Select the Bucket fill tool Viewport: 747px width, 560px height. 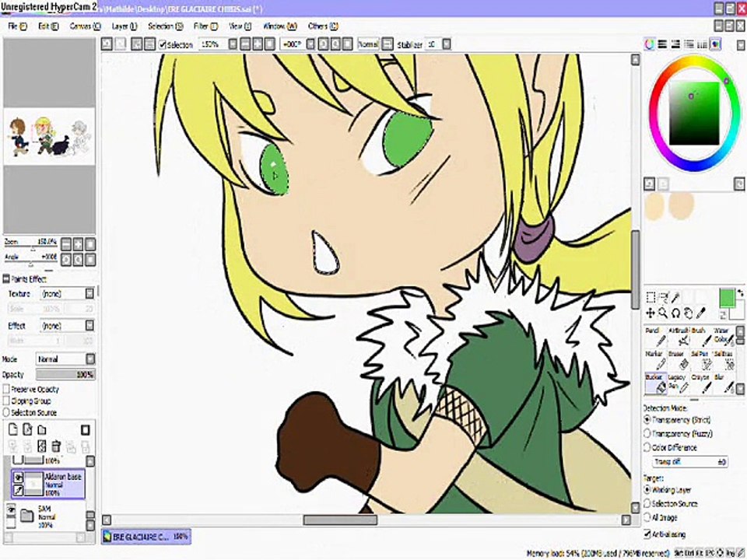[x=655, y=383]
